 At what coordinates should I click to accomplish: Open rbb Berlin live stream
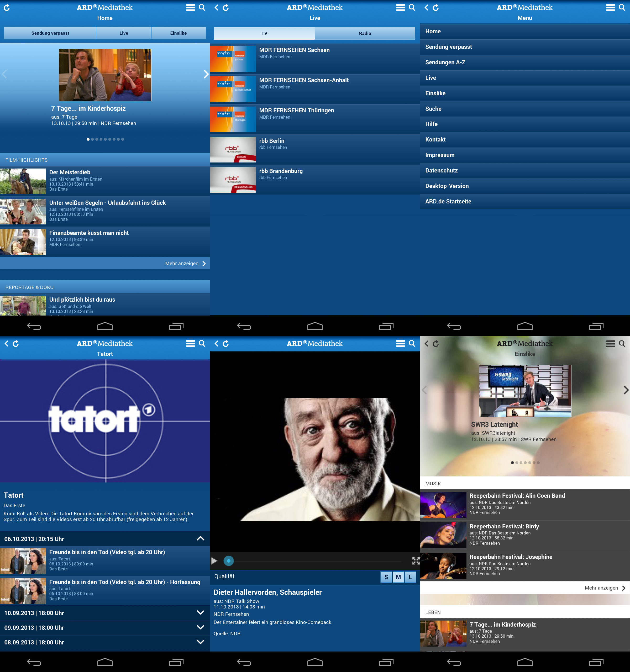point(315,150)
